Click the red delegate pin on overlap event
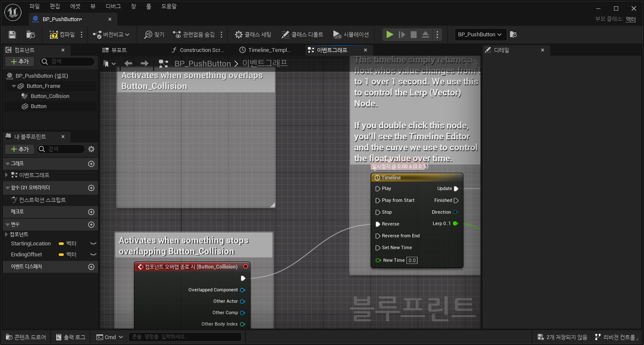 tap(245, 266)
